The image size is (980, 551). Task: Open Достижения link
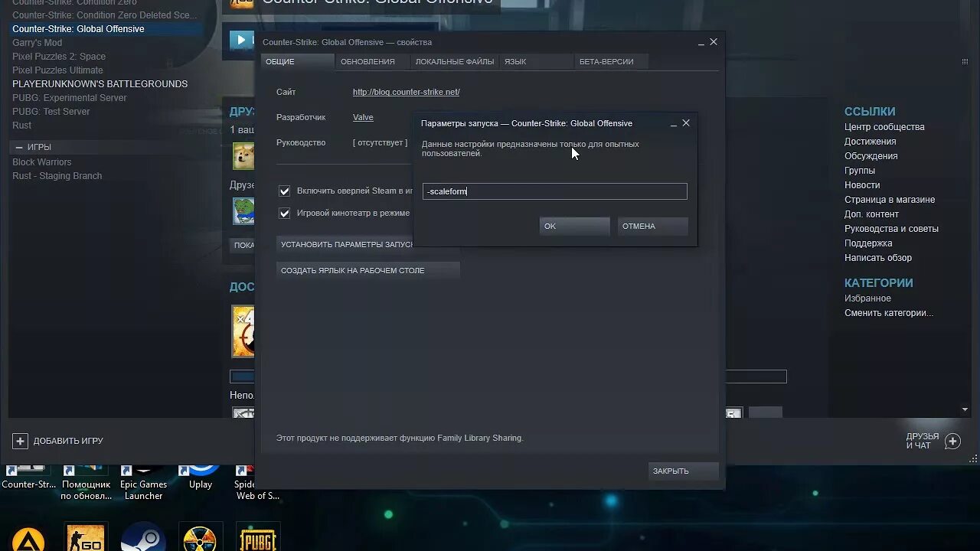pyautogui.click(x=871, y=142)
